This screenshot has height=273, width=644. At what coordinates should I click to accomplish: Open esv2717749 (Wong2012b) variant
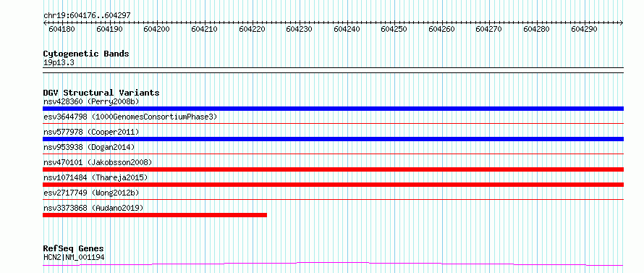90,193
